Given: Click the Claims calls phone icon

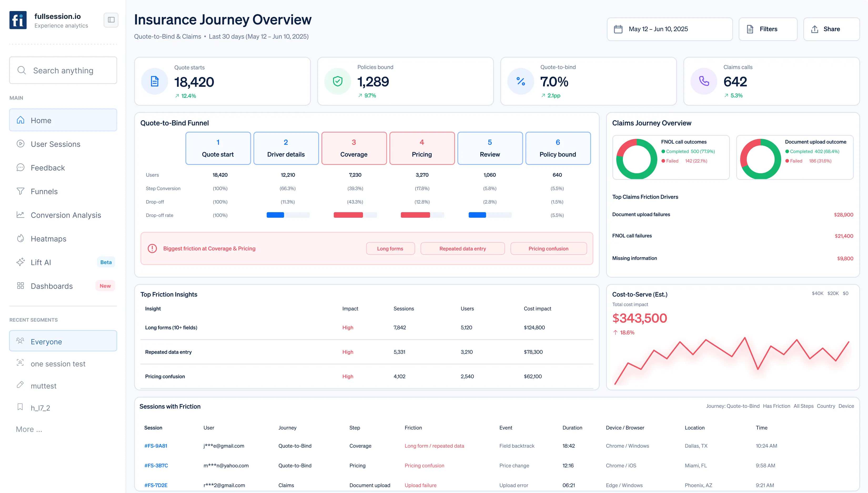Looking at the screenshot, I should pyautogui.click(x=704, y=81).
